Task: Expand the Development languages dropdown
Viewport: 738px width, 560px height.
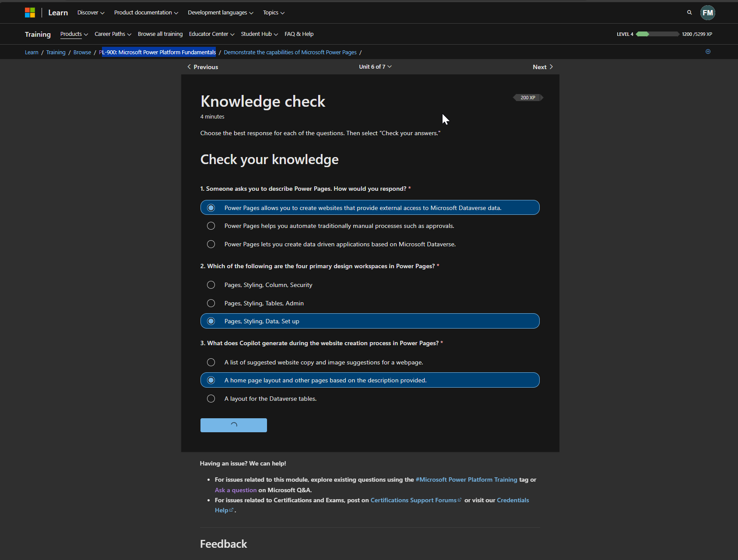Action: [x=221, y=13]
